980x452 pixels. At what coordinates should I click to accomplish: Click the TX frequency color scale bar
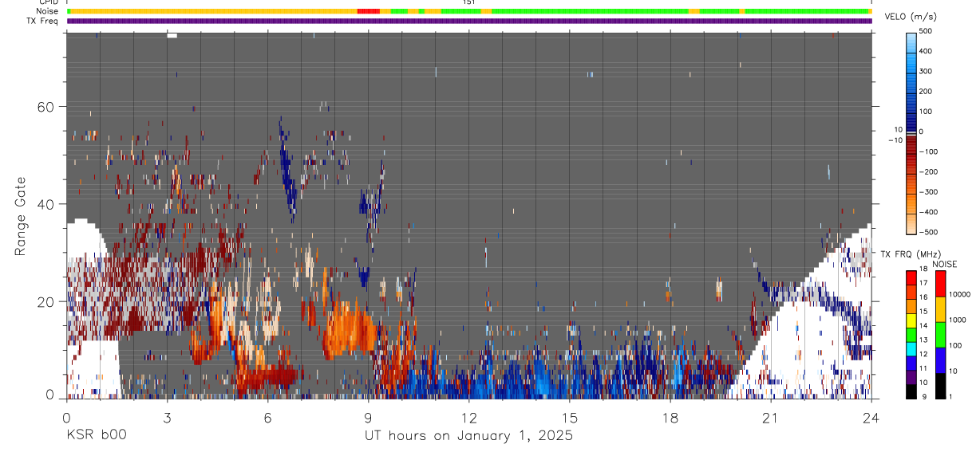(912, 334)
